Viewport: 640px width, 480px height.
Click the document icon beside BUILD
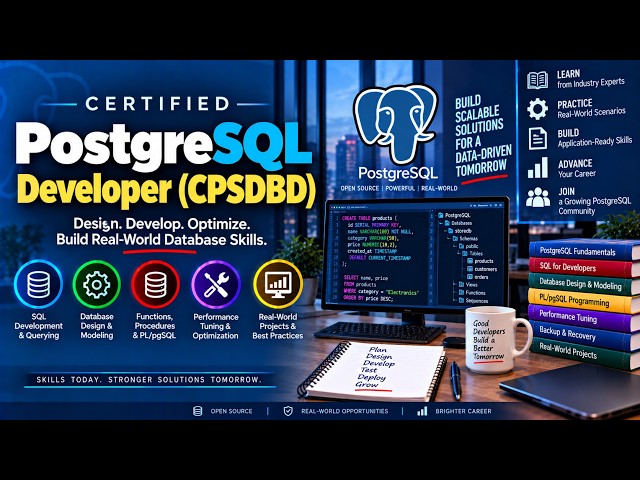[538, 138]
